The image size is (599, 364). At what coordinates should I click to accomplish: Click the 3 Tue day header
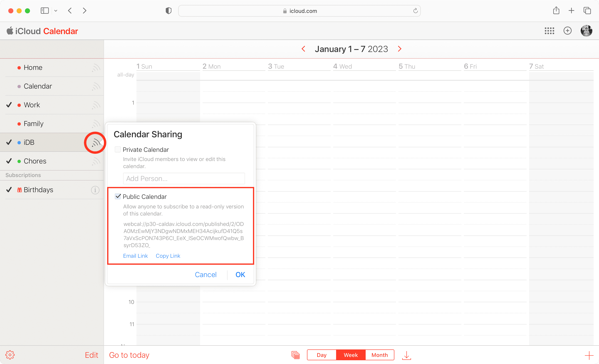tap(276, 66)
